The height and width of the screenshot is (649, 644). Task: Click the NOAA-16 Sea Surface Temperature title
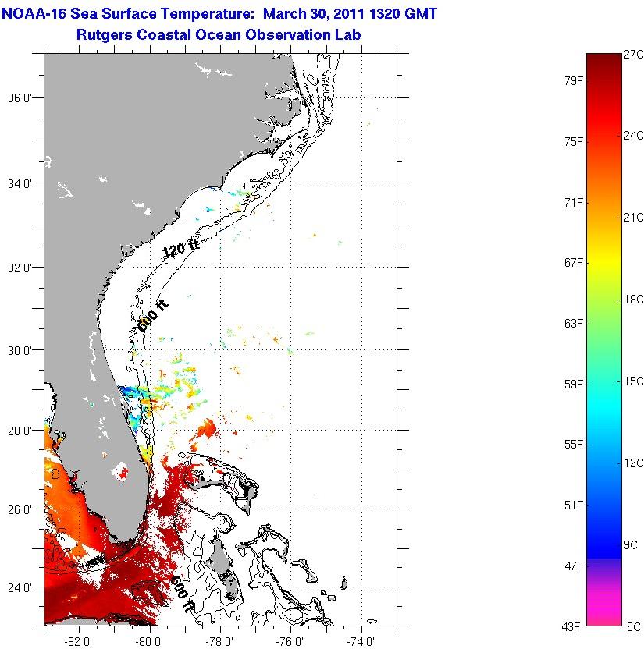click(219, 14)
